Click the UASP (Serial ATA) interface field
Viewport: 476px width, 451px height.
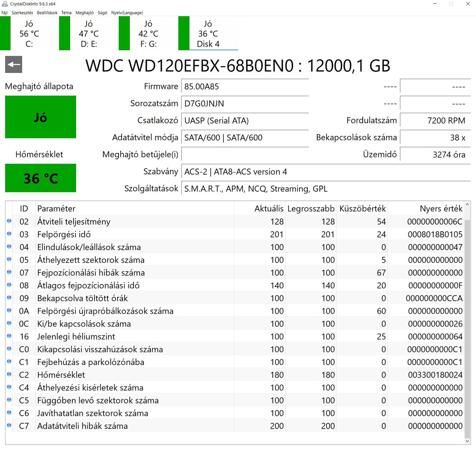[245, 121]
